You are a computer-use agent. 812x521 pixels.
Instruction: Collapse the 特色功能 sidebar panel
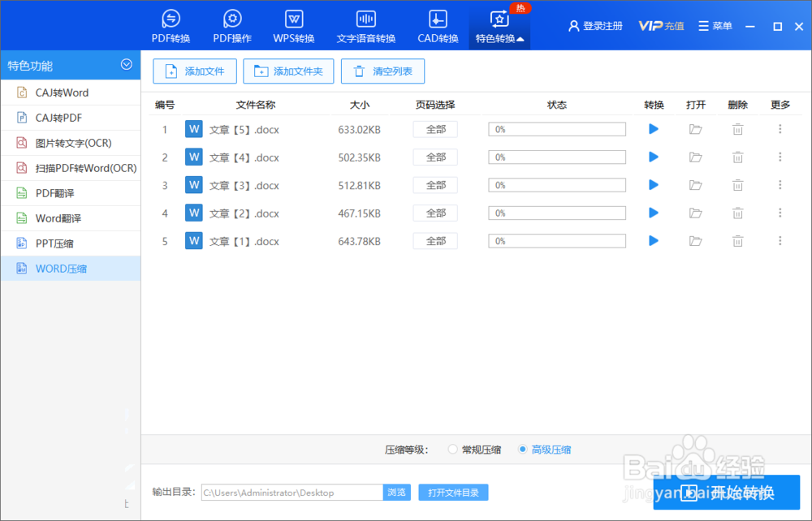click(127, 65)
